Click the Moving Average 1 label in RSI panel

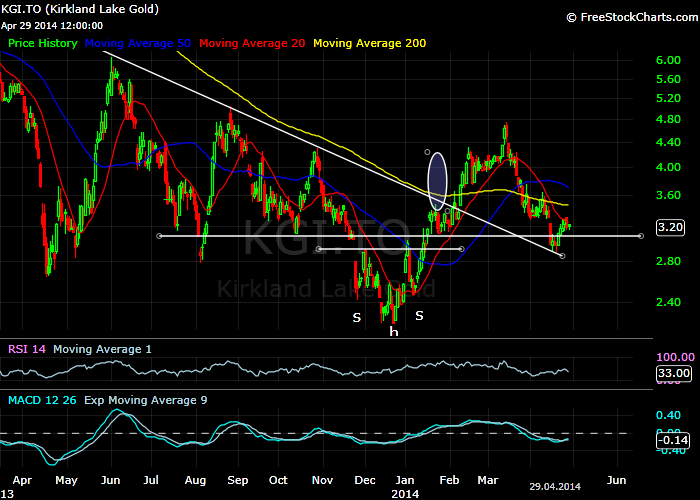[x=102, y=349]
